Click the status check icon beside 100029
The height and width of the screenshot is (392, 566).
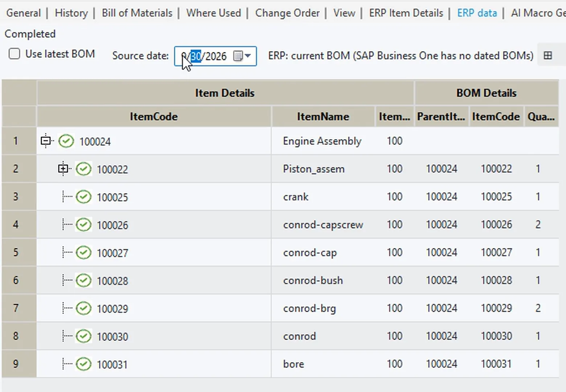coord(83,309)
